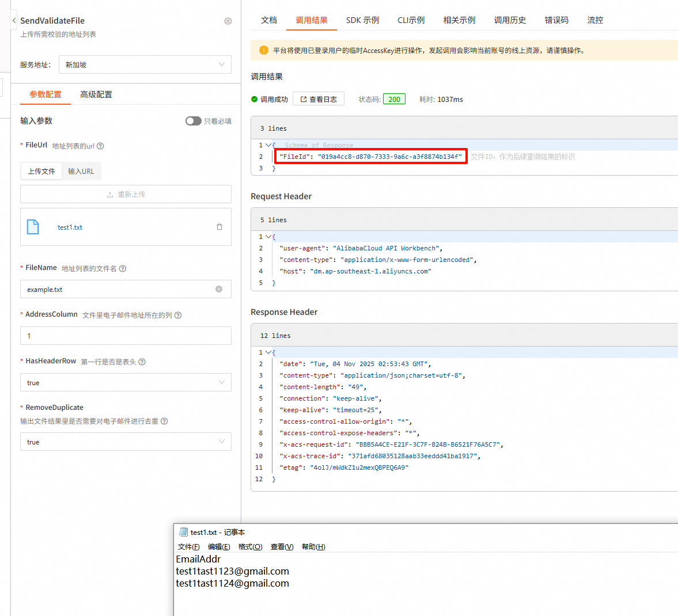Click the FileId value in the response

pyautogui.click(x=389, y=157)
